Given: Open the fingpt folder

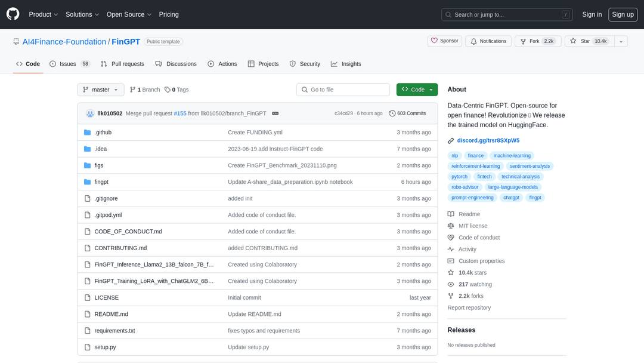Looking at the screenshot, I should [x=101, y=182].
